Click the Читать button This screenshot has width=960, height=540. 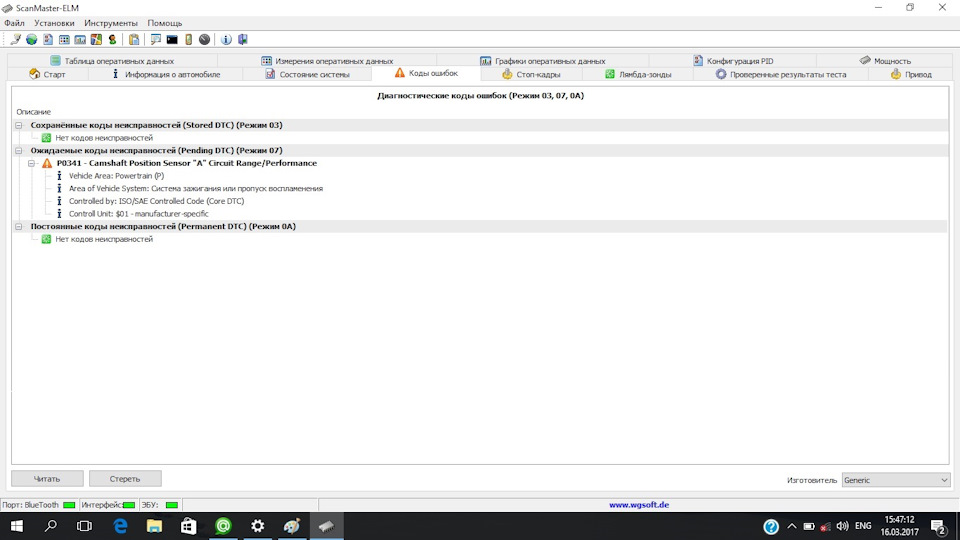point(47,479)
